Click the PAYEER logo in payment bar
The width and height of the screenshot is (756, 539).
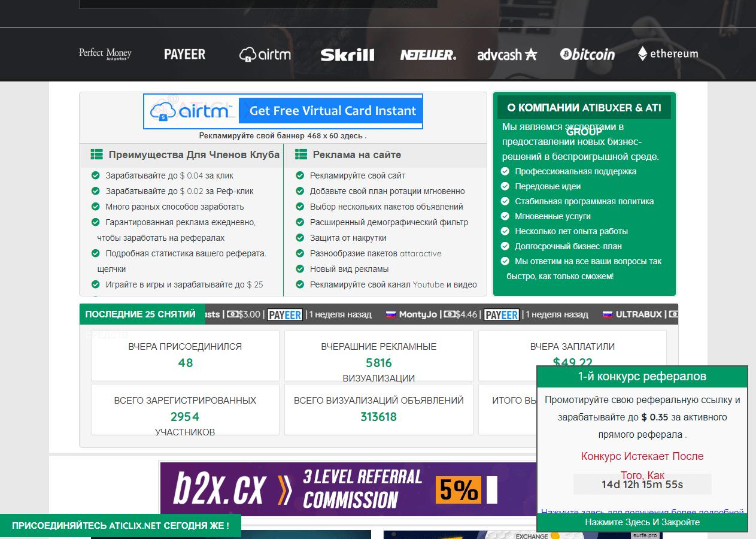184,54
